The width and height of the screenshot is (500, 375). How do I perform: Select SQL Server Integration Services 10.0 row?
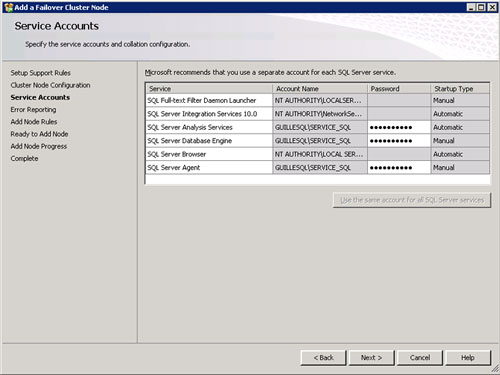tap(318, 114)
